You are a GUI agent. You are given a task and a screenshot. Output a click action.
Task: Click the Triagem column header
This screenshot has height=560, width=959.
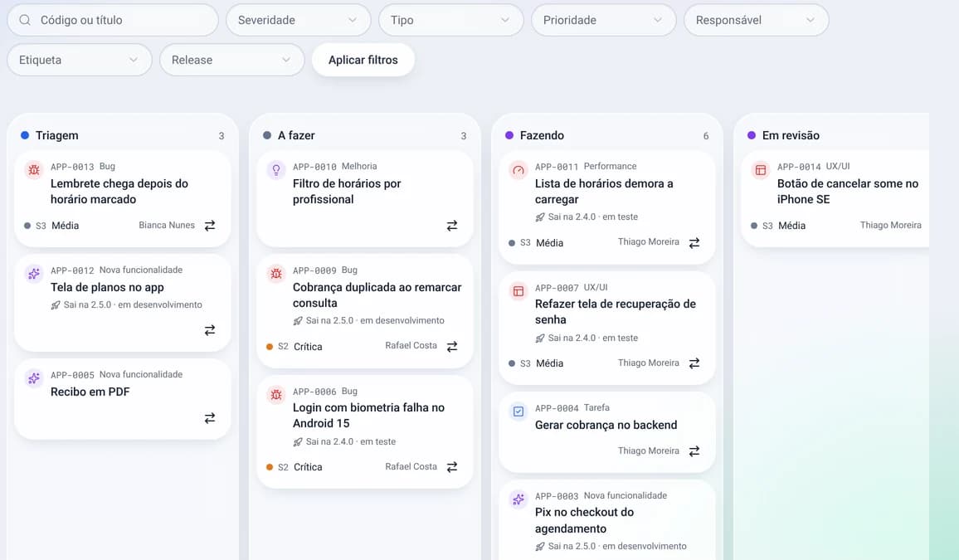click(57, 136)
